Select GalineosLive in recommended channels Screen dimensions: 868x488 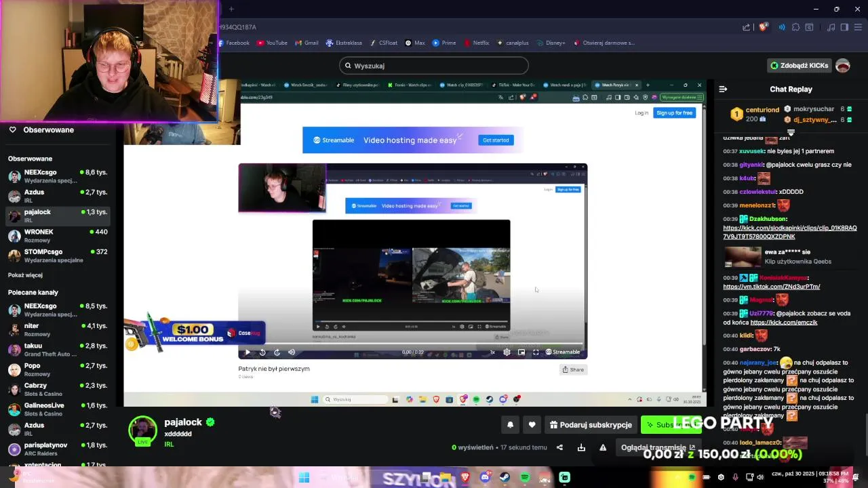(x=57, y=409)
